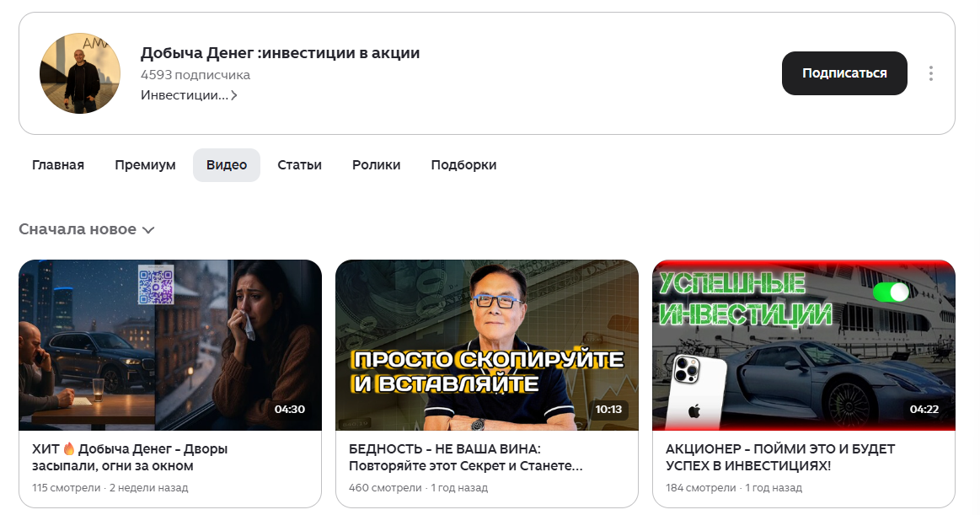
Task: Open channel title 'Добыча Денег :инвестиции в акции'
Action: 280,53
